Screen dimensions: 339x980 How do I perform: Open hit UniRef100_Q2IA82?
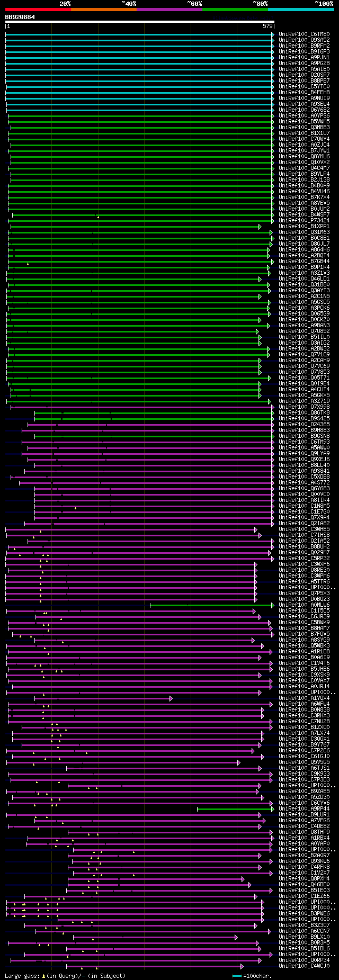pos(304,524)
